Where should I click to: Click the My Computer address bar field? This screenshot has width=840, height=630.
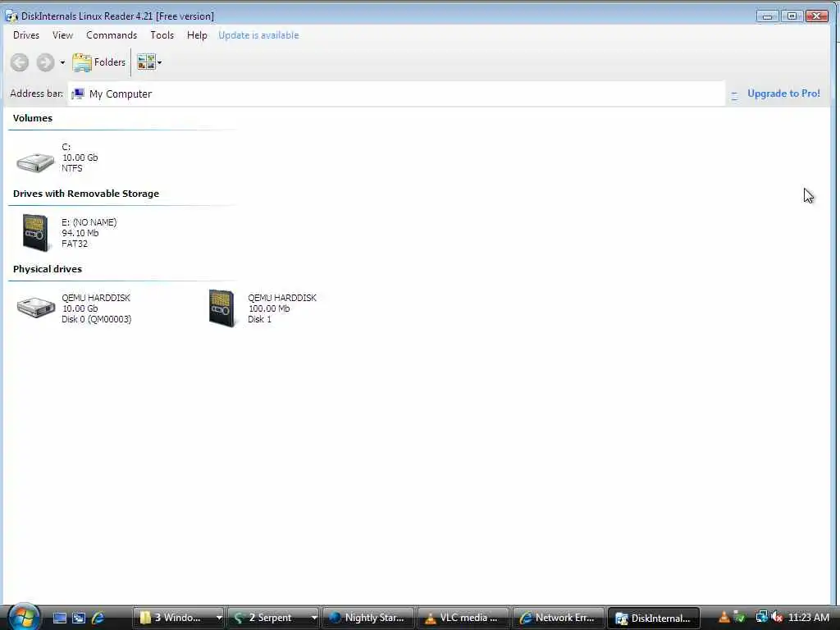[396, 94]
